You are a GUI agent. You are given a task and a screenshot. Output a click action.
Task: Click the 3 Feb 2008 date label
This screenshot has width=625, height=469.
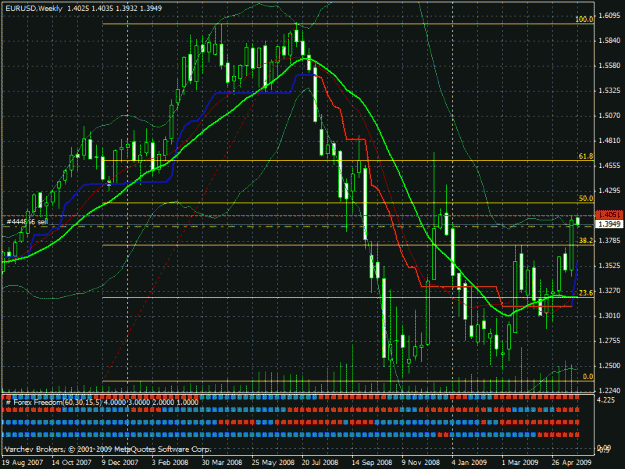(170, 463)
